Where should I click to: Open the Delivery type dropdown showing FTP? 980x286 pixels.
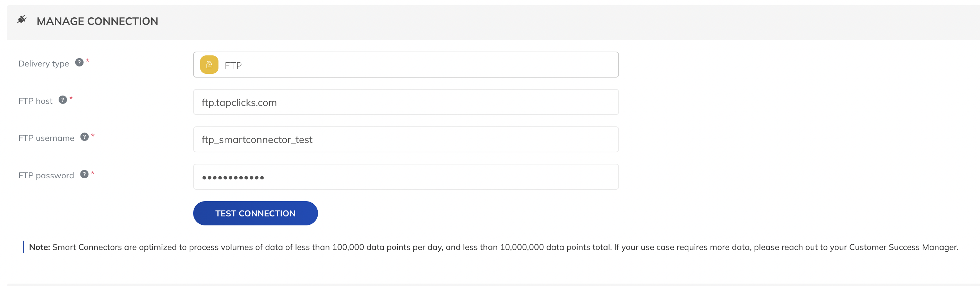pos(406,64)
